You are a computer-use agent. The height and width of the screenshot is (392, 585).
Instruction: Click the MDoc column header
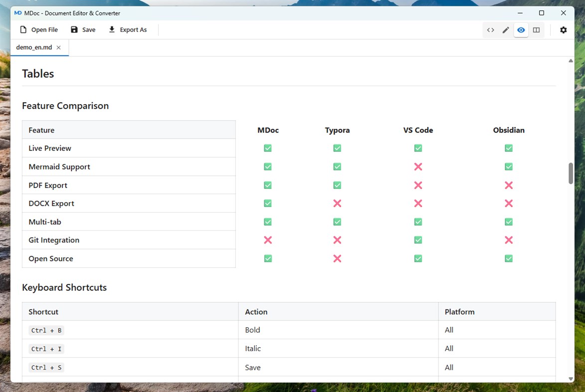click(x=268, y=130)
